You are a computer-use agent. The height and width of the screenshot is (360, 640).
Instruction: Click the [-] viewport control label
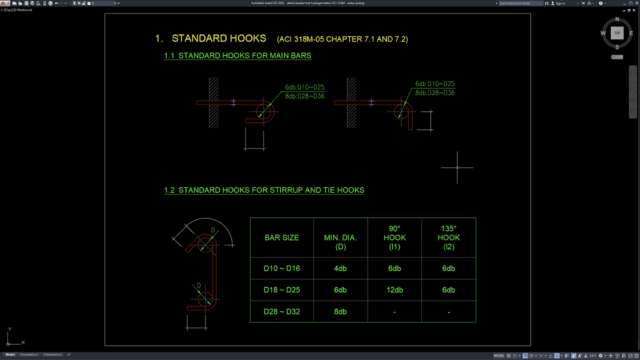click(3, 10)
